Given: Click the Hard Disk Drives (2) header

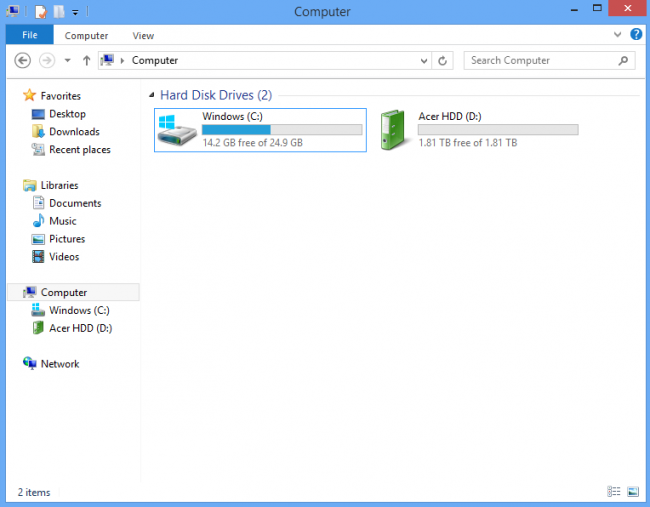Looking at the screenshot, I should pos(216,95).
